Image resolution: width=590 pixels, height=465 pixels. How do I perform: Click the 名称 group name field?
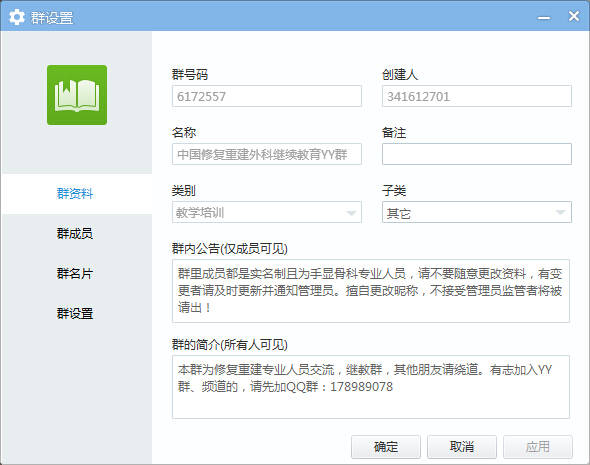(x=267, y=154)
